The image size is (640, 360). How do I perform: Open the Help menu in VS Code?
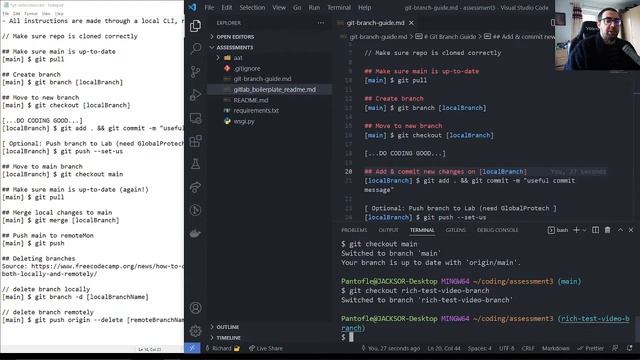point(364,7)
